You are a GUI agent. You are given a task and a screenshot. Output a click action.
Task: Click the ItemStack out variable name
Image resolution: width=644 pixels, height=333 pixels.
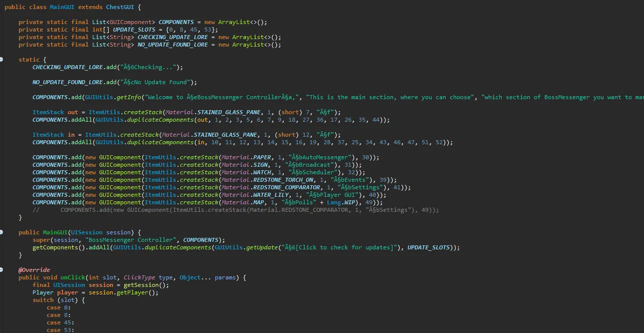click(x=73, y=112)
